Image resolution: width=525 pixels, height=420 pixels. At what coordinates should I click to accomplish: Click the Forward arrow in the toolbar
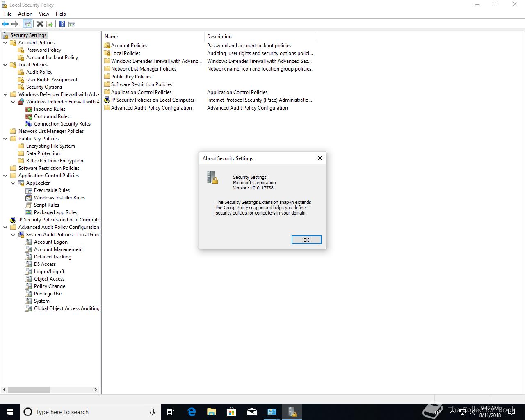[x=15, y=24]
